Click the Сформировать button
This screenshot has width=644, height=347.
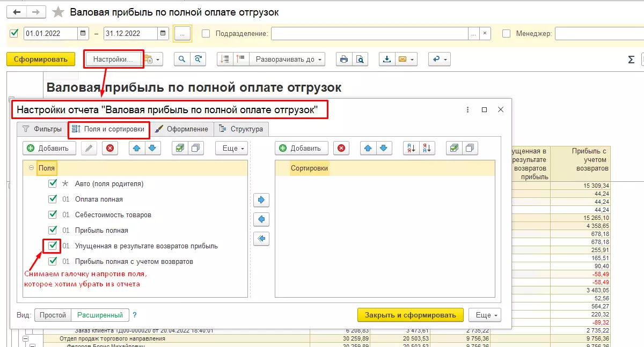[x=41, y=60]
